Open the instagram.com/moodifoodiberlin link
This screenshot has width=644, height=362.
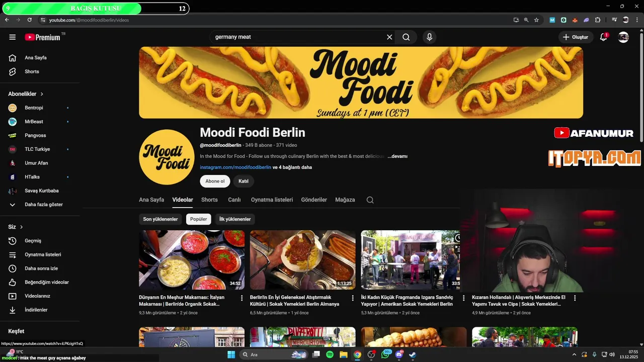point(235,167)
